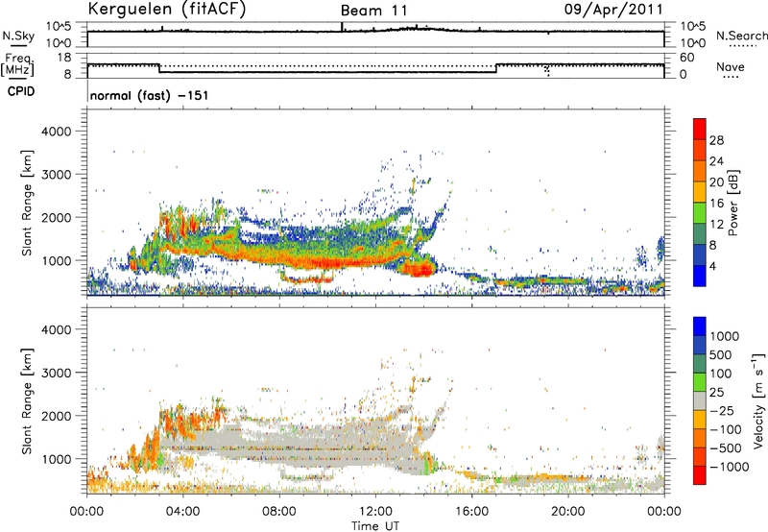Click the "18" frequency axis value
The image size is (768, 532).
coord(64,58)
